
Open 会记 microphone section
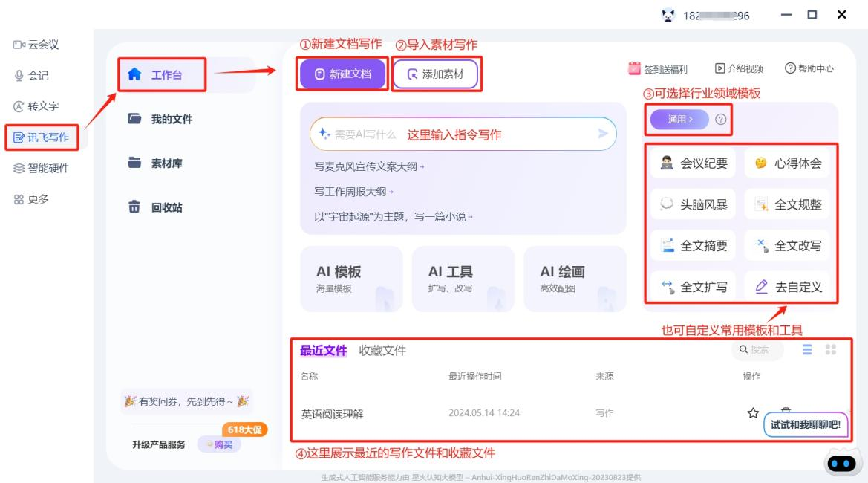click(31, 75)
